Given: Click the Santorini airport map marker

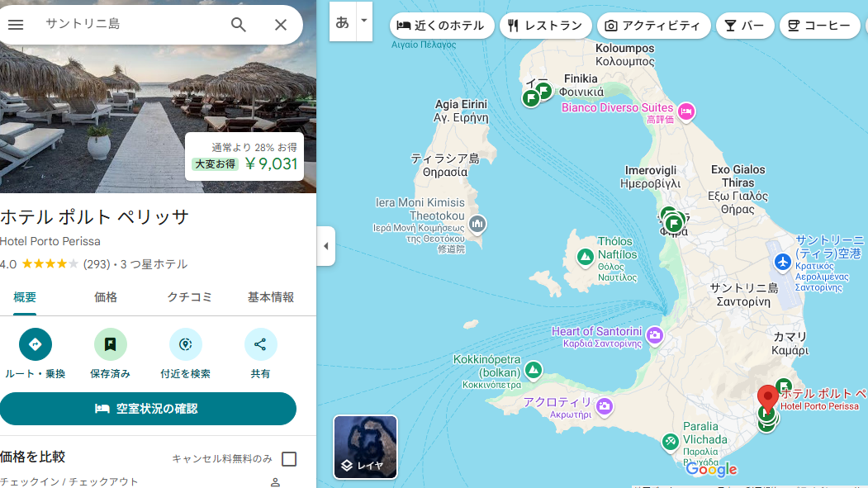Looking at the screenshot, I should point(782,262).
